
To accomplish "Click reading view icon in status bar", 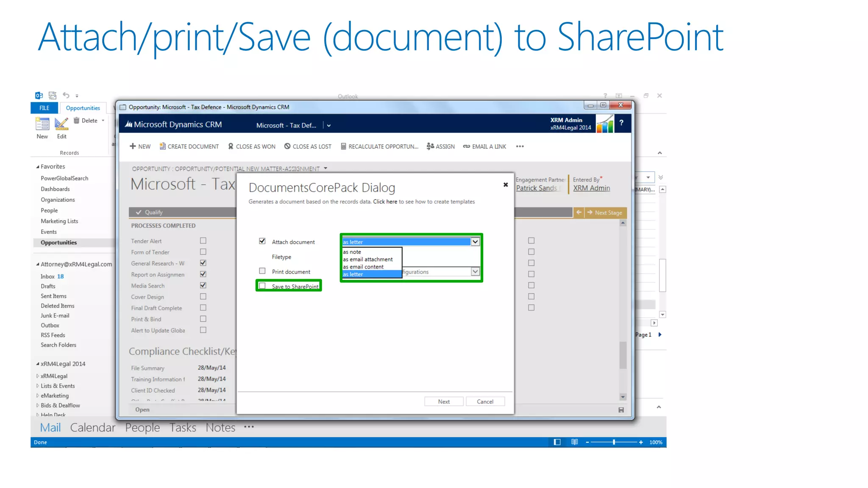I will (574, 442).
